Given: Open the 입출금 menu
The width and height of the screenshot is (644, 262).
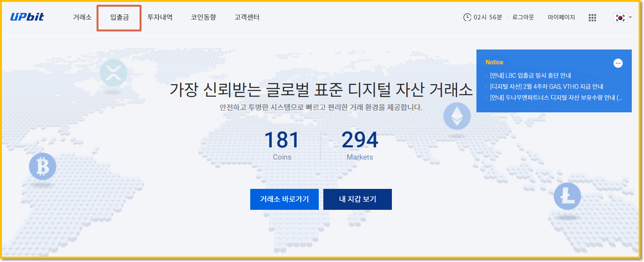Looking at the screenshot, I should 119,18.
